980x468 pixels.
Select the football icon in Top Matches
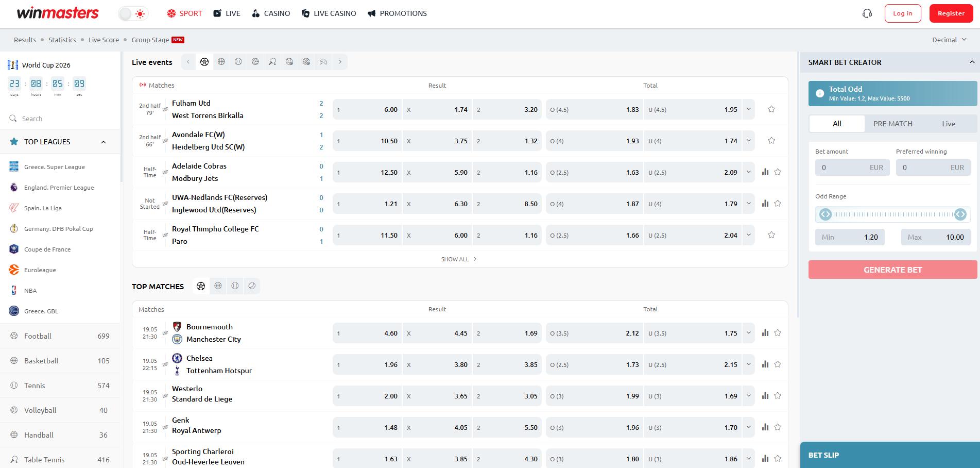201,286
